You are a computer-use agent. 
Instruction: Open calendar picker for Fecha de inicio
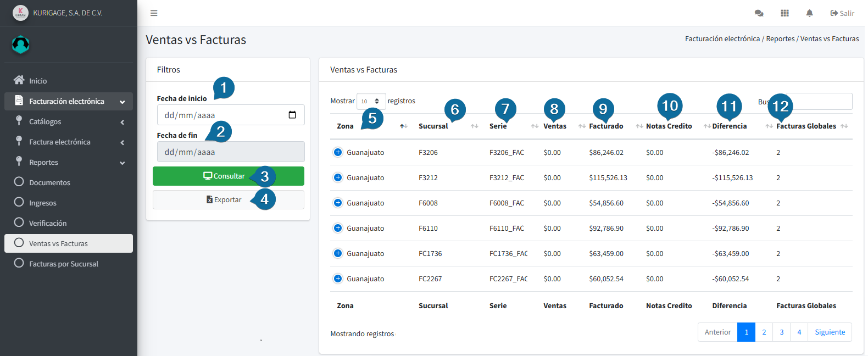coord(292,115)
